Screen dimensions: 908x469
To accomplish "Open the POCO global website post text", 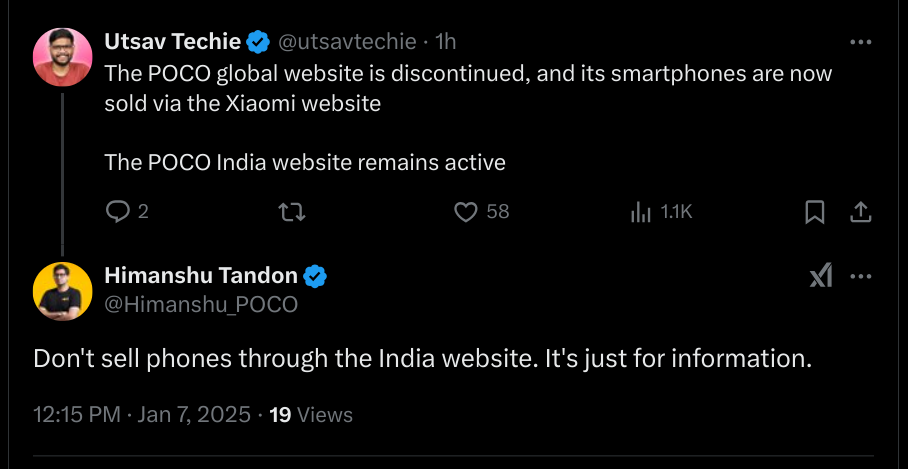I will click(468, 88).
